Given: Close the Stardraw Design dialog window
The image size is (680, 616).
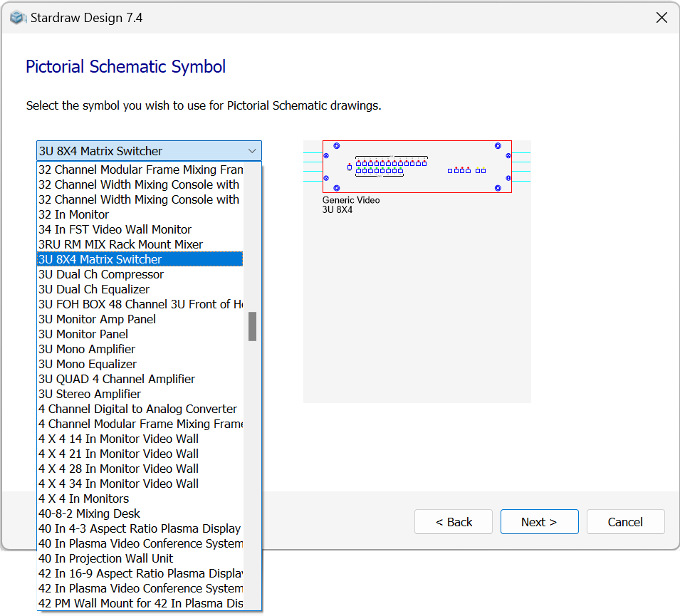Looking at the screenshot, I should tap(661, 18).
